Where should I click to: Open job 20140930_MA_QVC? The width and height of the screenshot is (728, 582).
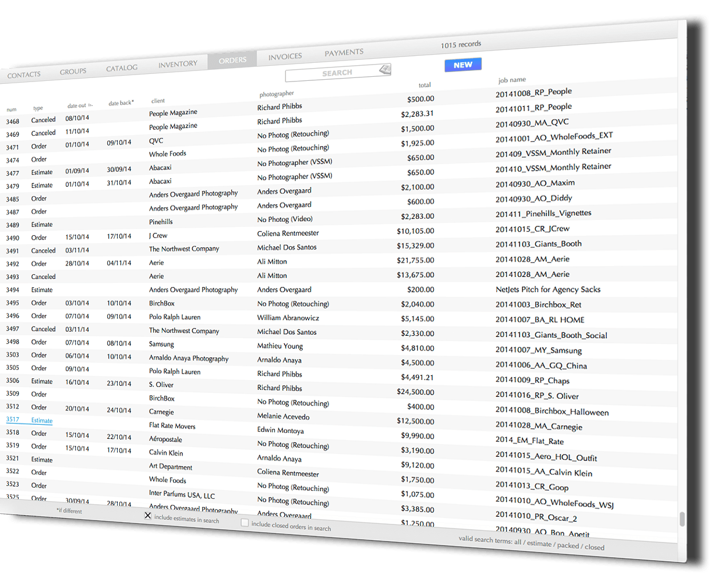[x=532, y=123]
